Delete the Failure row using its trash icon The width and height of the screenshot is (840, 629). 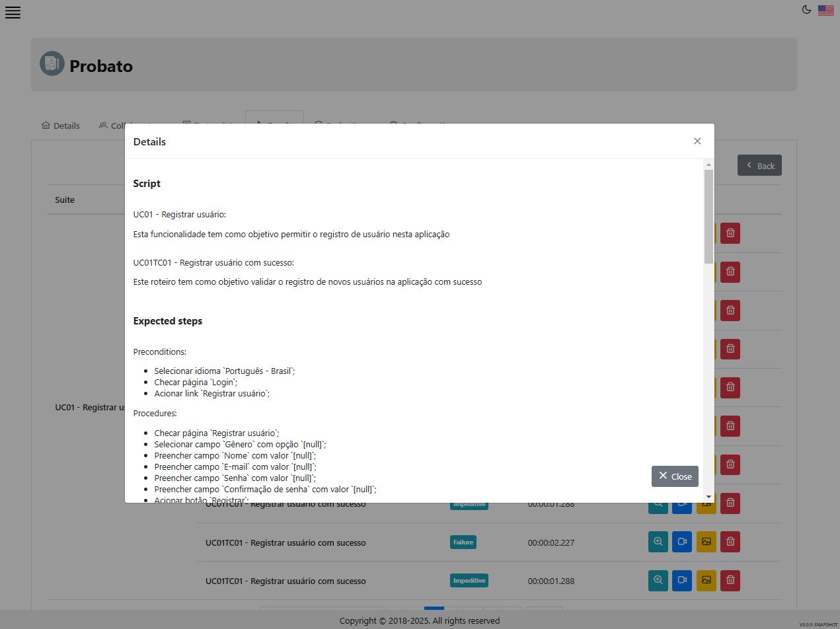point(730,542)
